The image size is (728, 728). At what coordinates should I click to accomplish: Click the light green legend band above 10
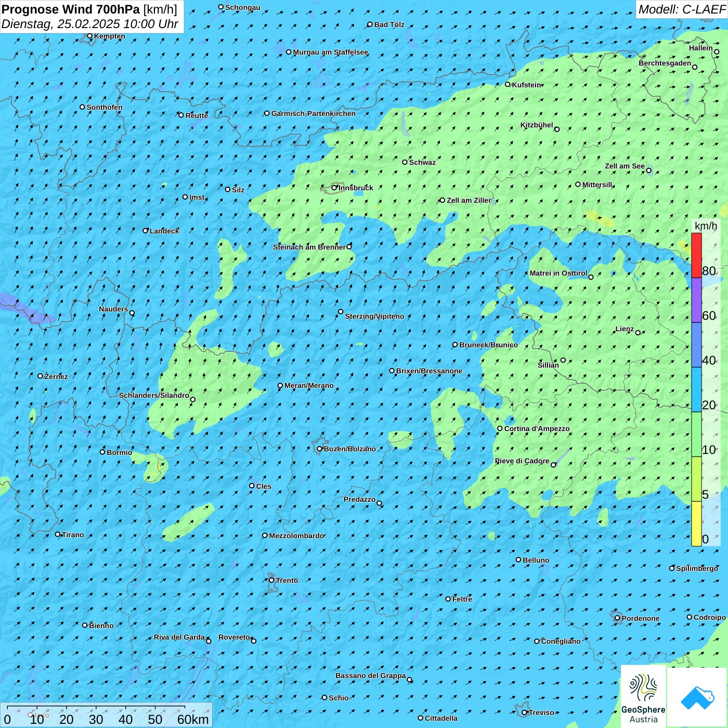[x=696, y=434]
